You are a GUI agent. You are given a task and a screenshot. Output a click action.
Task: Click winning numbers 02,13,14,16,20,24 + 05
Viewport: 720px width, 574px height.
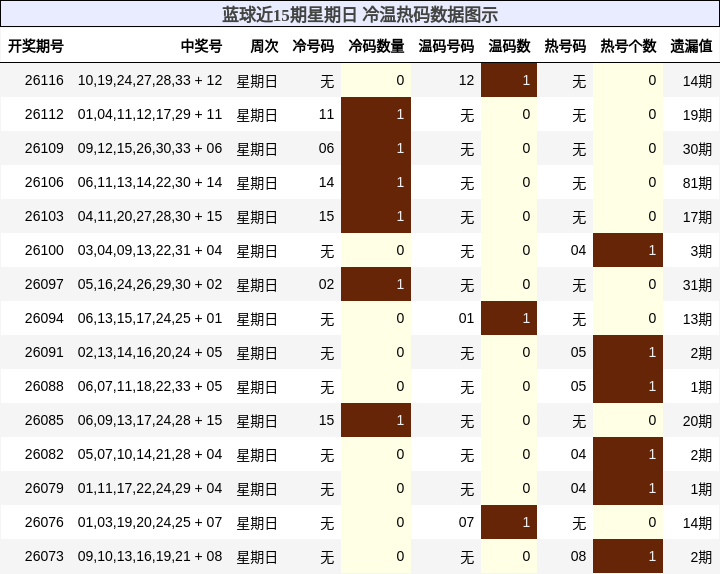[x=150, y=352]
